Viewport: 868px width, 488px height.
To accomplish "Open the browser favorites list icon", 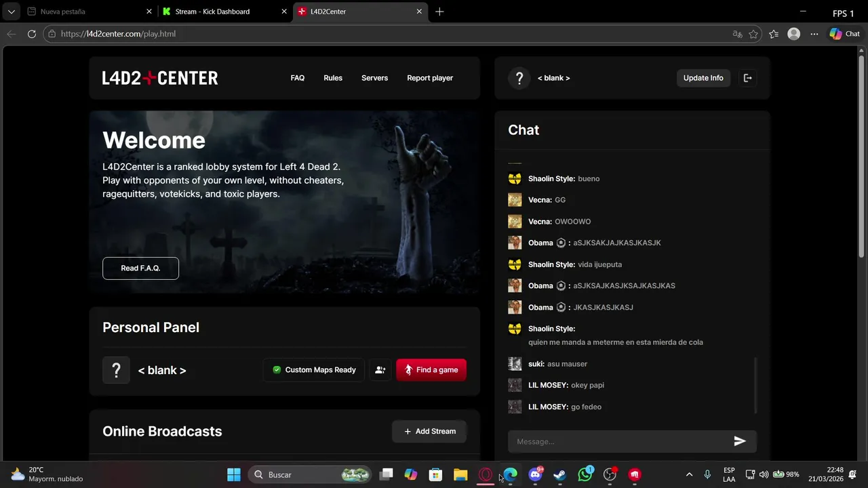I will pos(774,34).
